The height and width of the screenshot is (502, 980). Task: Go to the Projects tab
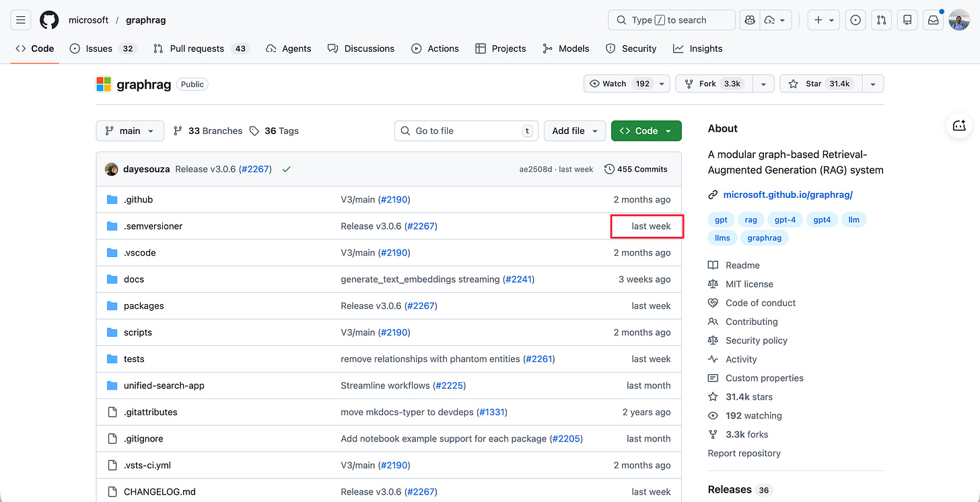pos(500,48)
